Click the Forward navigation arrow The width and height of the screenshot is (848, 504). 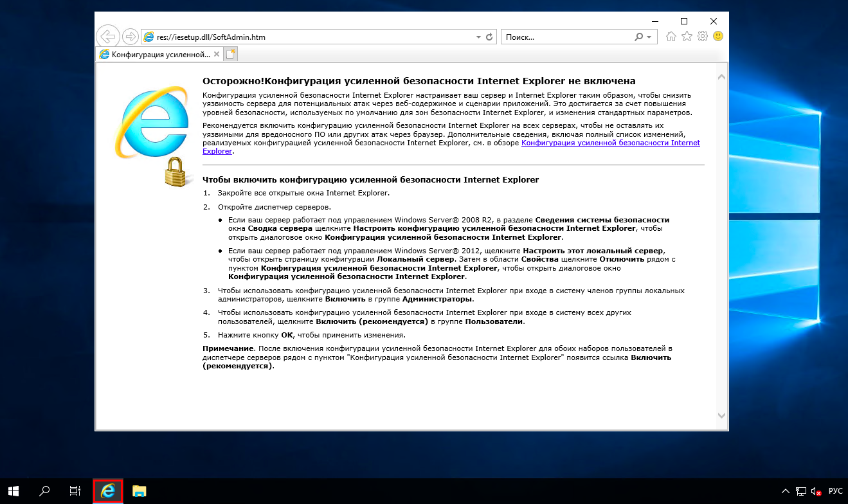(130, 37)
